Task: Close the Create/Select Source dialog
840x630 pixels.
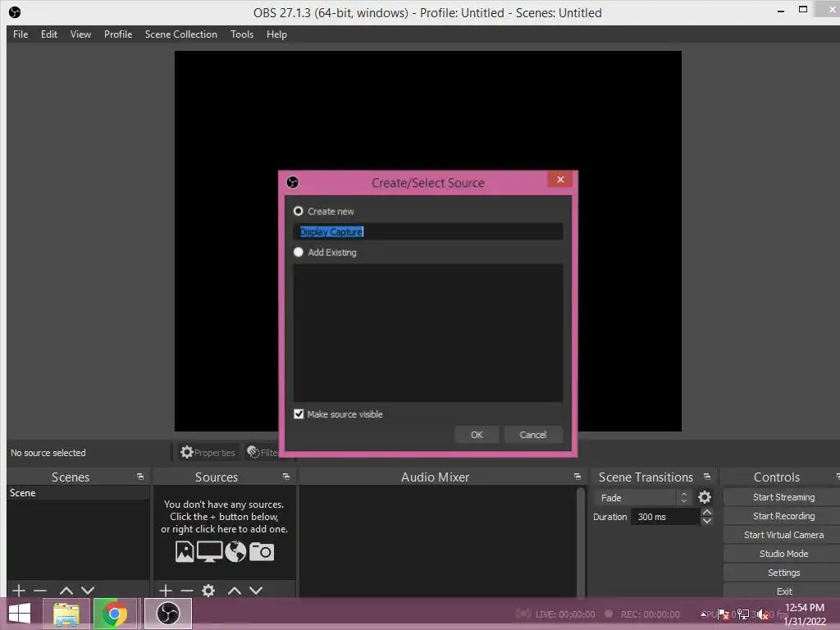Action: pos(560,179)
